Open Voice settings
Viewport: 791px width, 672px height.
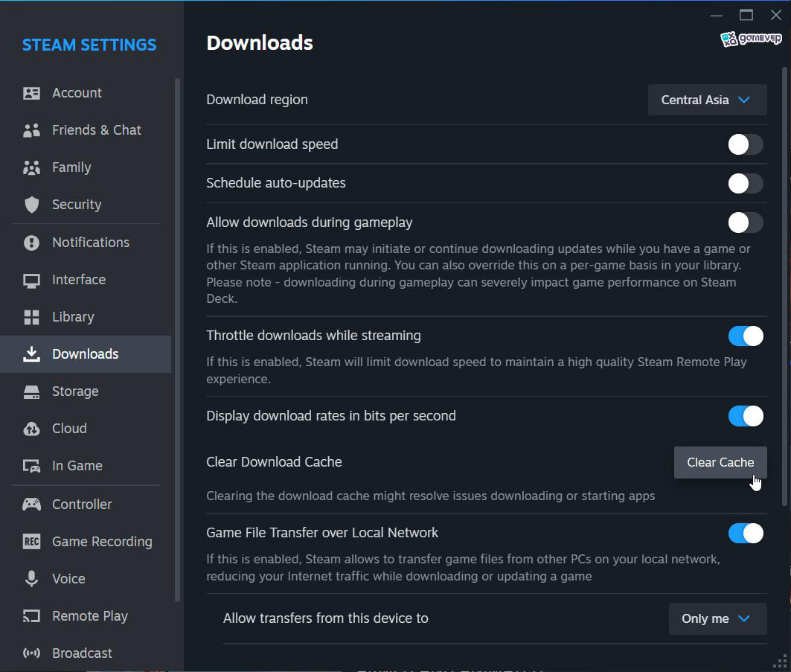point(86,579)
